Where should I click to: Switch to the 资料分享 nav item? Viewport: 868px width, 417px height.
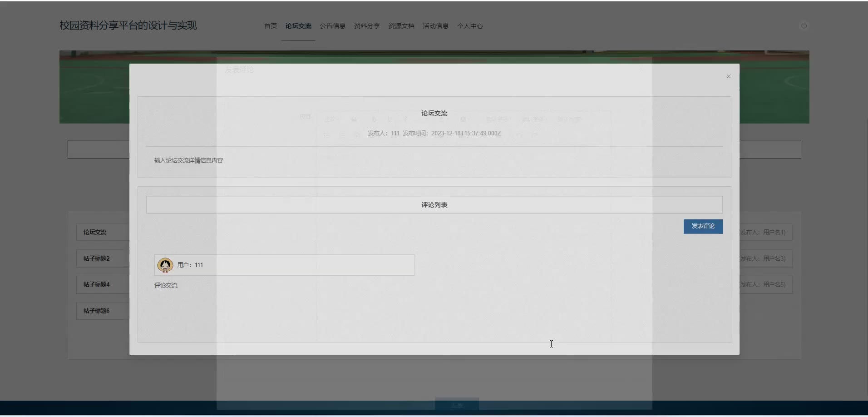[x=367, y=26]
